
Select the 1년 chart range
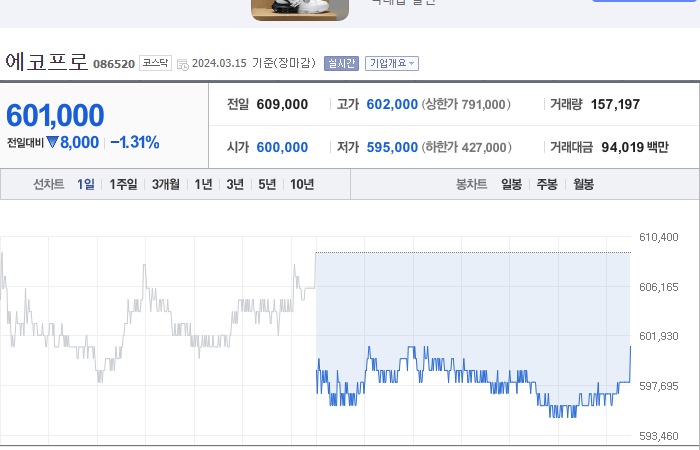[x=203, y=184]
